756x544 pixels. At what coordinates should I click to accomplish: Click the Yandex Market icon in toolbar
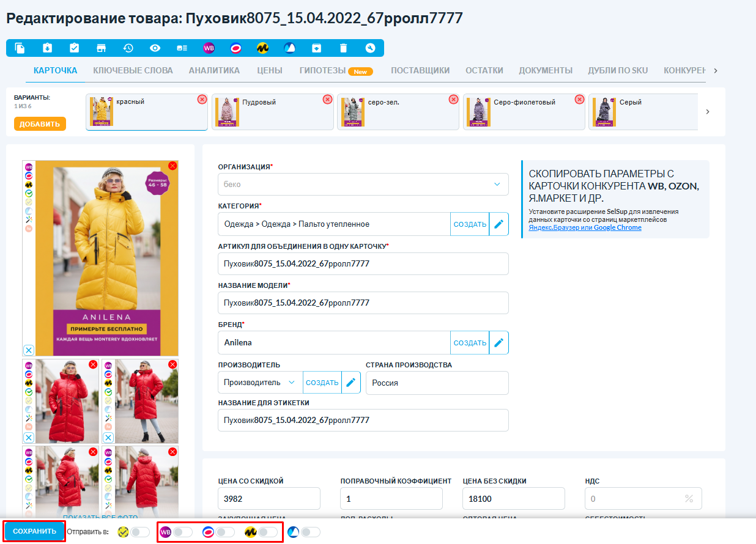pos(262,48)
